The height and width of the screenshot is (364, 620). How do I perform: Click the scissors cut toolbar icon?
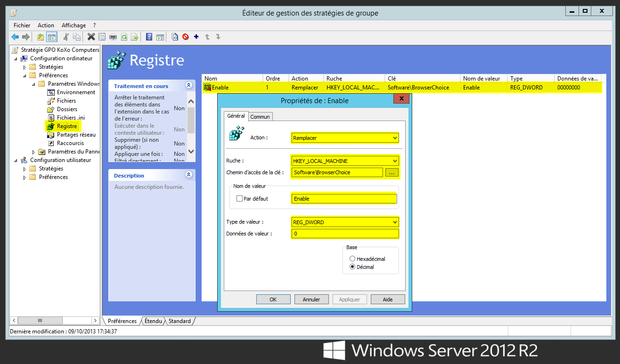click(66, 37)
